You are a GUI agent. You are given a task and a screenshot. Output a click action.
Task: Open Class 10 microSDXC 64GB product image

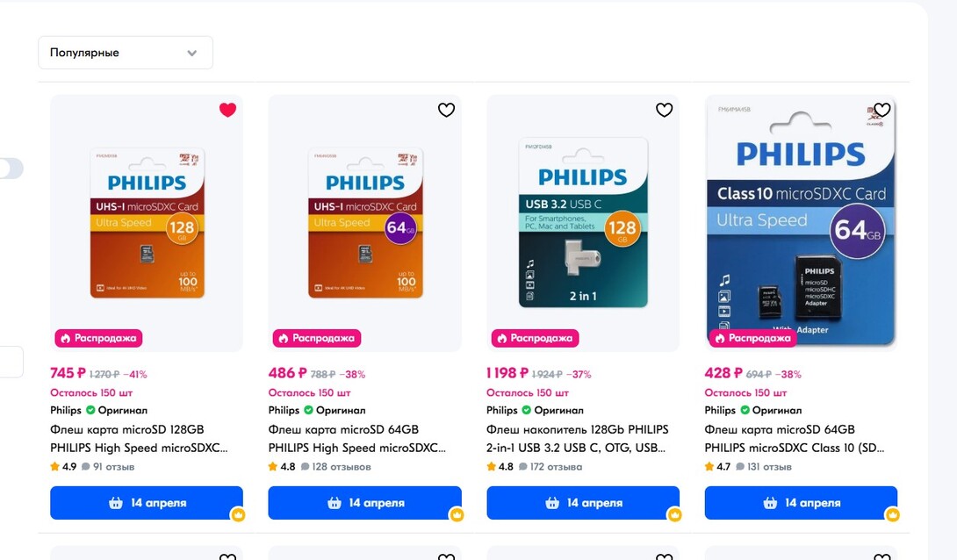pos(801,223)
